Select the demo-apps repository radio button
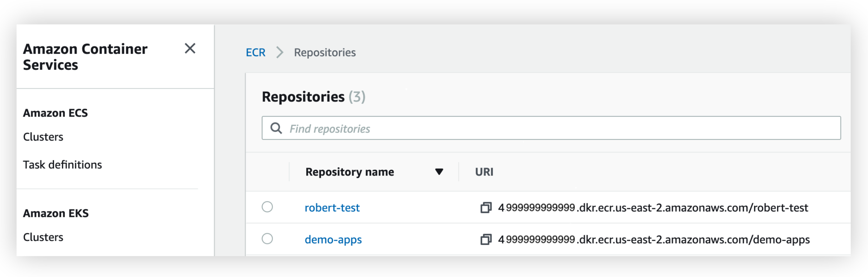The image size is (868, 277). 267,239
